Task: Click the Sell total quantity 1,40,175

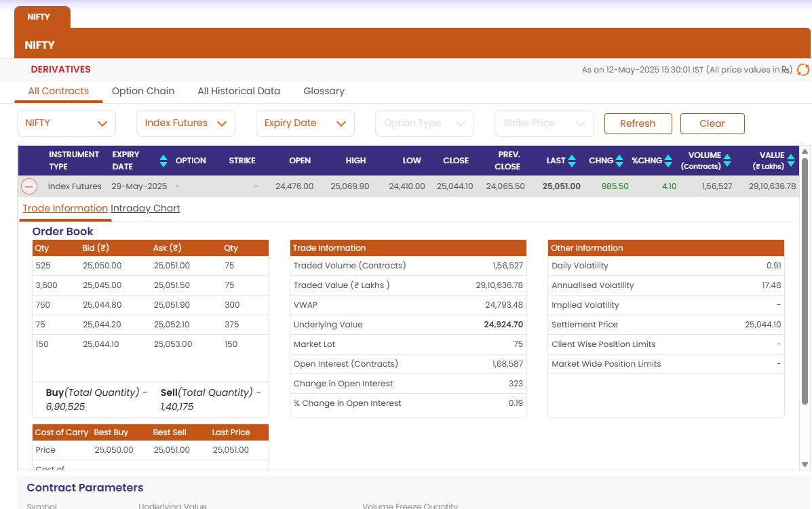Action: [177, 407]
